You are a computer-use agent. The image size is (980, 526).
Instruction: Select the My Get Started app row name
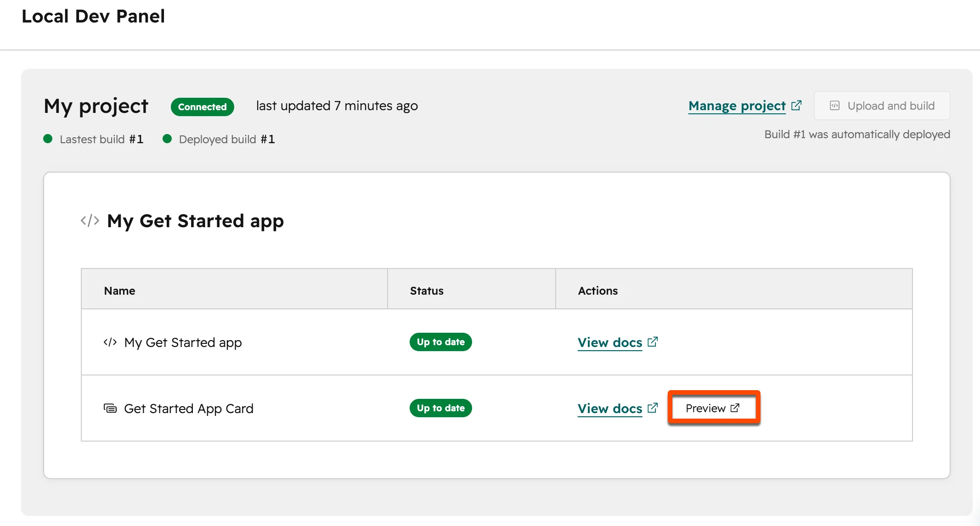(183, 343)
